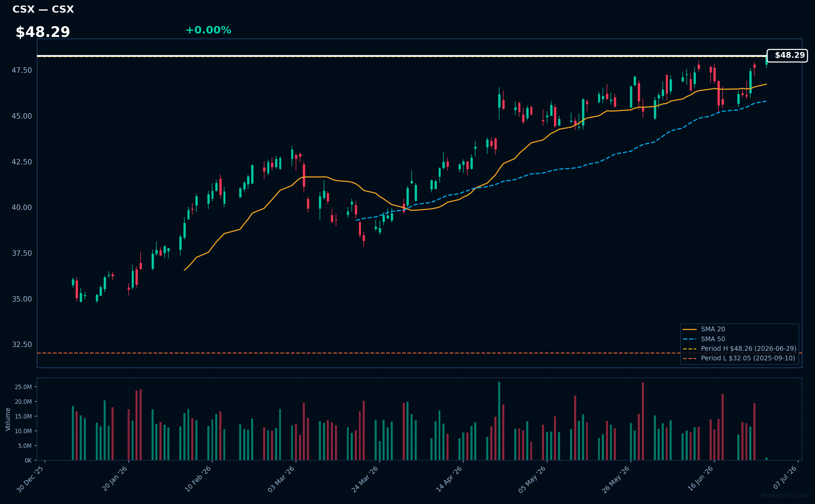Click the +0.00% change value
The width and height of the screenshot is (815, 504).
pyautogui.click(x=208, y=30)
